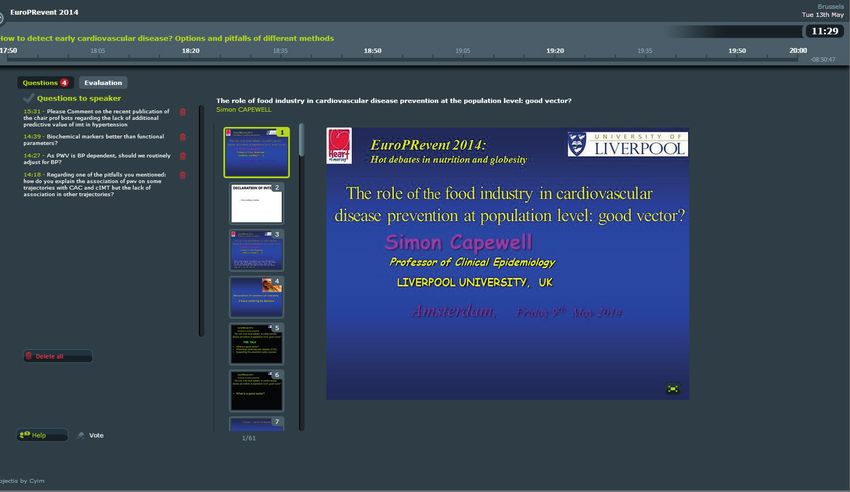This screenshot has width=850, height=492.
Task: Jump to 18:20 on the timeline
Action: click(x=190, y=50)
